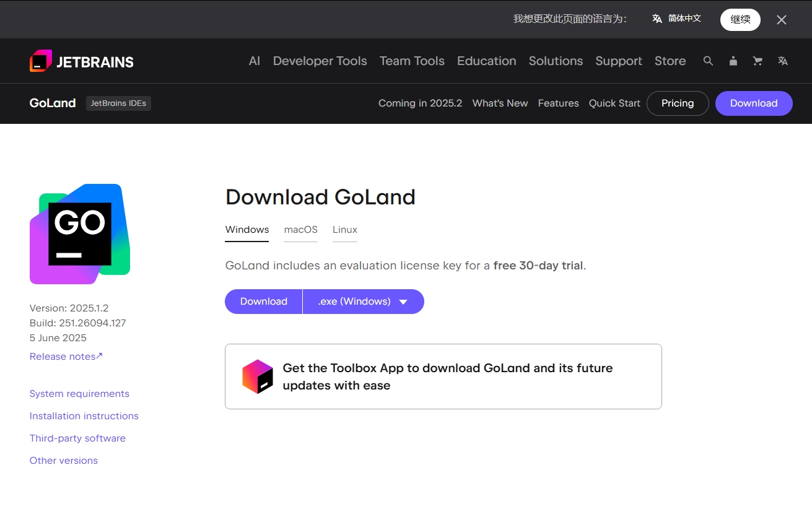
Task: Open the Features link
Action: point(559,103)
